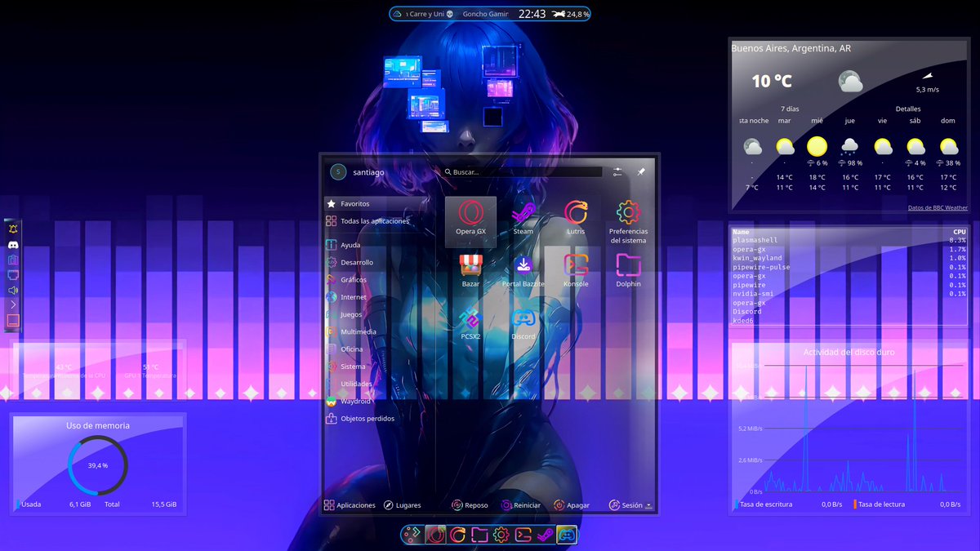Select Todas las aplicaciones category

(x=377, y=221)
